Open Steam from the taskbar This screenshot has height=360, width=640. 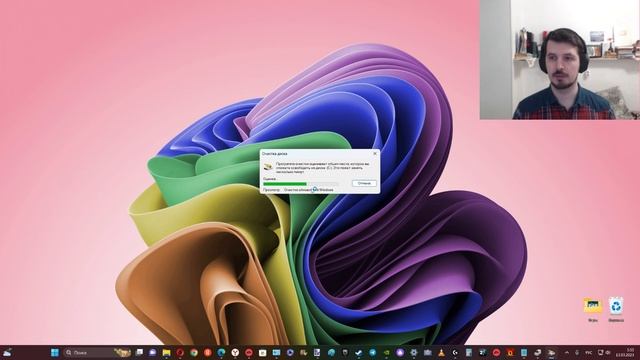(x=358, y=353)
